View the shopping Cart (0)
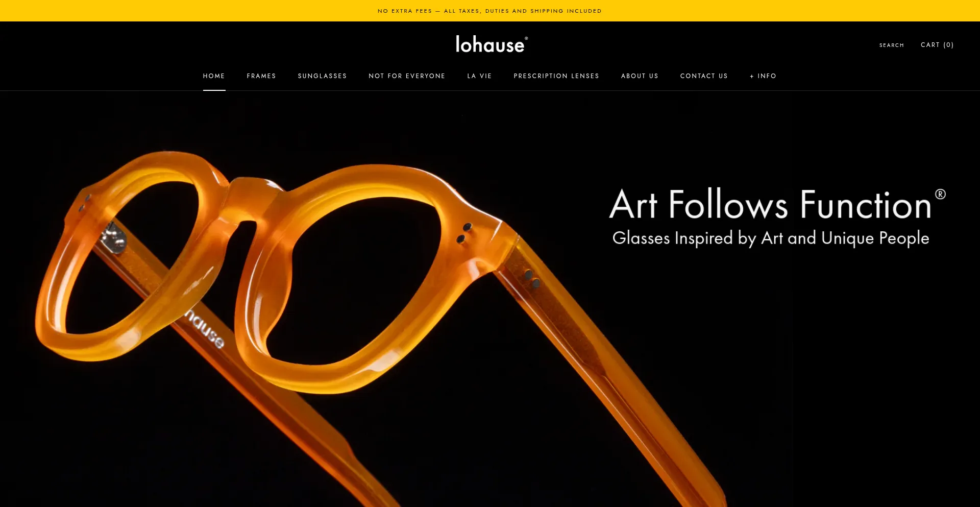The height and width of the screenshot is (507, 980). (x=937, y=45)
